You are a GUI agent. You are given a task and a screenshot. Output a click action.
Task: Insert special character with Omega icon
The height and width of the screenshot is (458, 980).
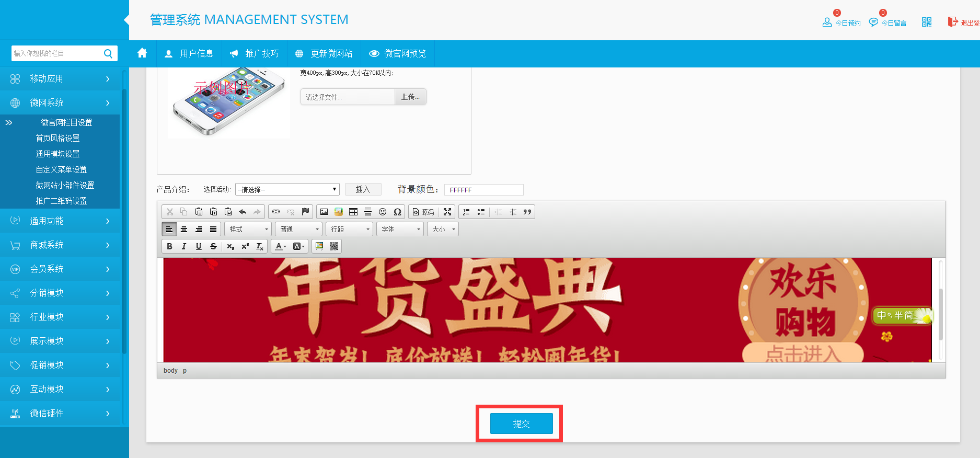pyautogui.click(x=397, y=212)
